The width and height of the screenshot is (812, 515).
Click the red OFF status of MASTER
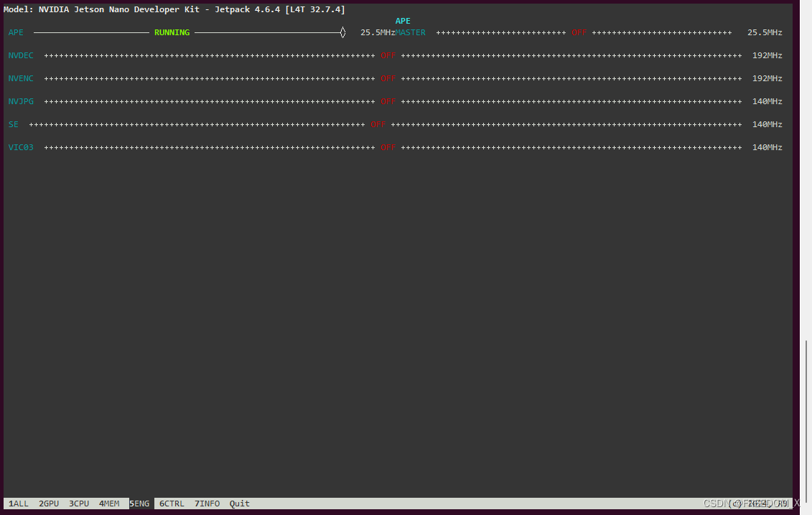(x=579, y=32)
